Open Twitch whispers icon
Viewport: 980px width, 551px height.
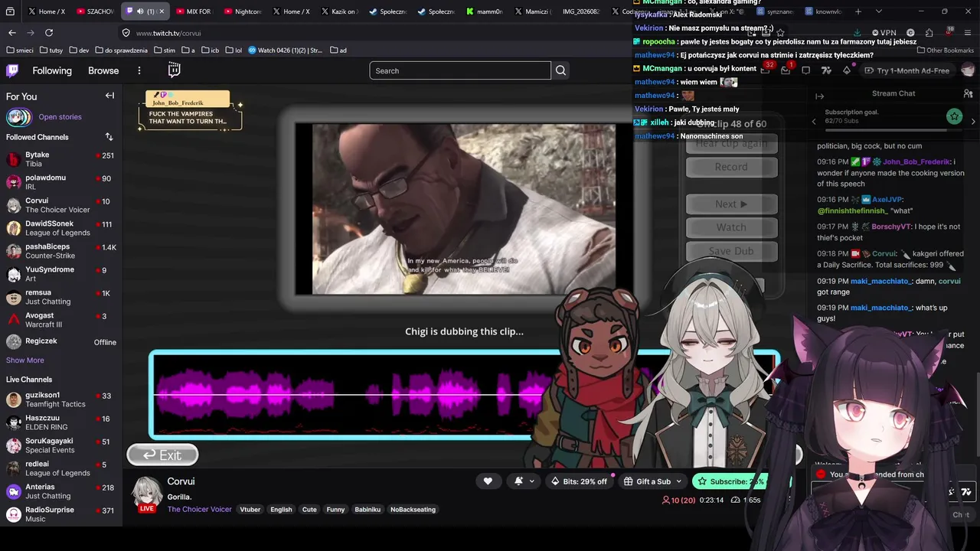click(805, 70)
